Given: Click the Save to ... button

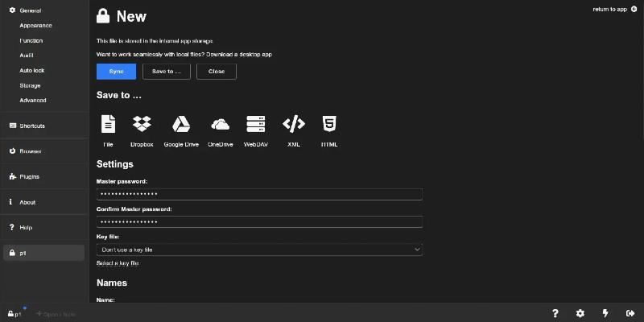Looking at the screenshot, I should coord(167,72).
